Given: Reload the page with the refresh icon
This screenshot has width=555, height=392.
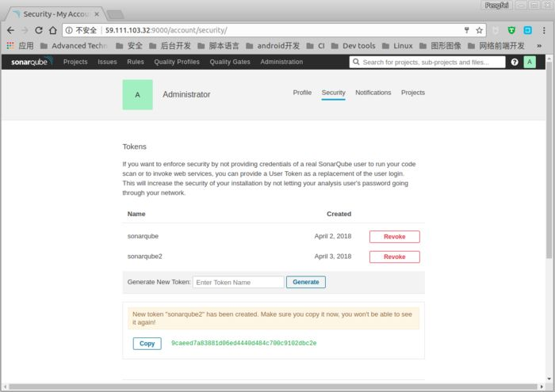Looking at the screenshot, I should tap(39, 30).
